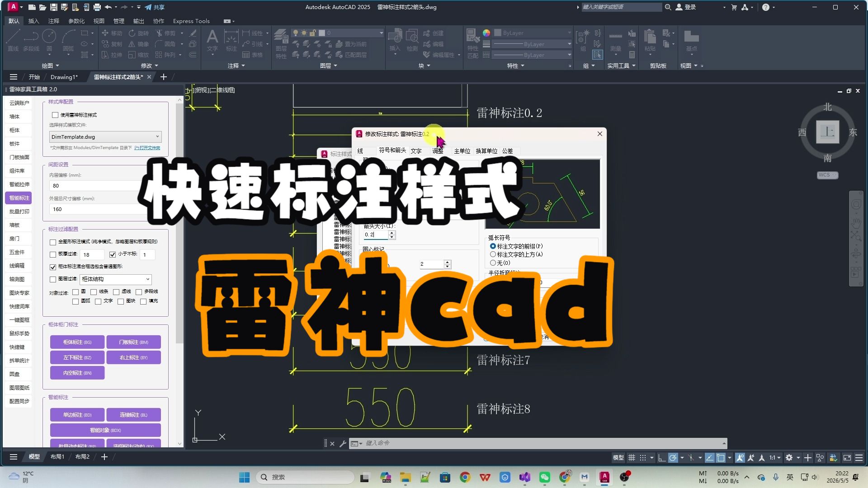Click the Move (移动) modify tool
This screenshot has height=488, width=868.
tap(112, 33)
